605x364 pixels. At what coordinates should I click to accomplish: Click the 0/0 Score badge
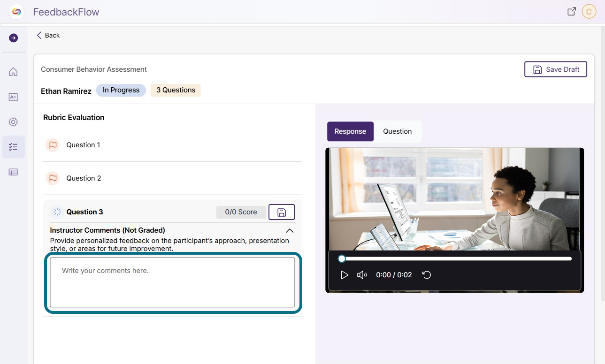241,212
